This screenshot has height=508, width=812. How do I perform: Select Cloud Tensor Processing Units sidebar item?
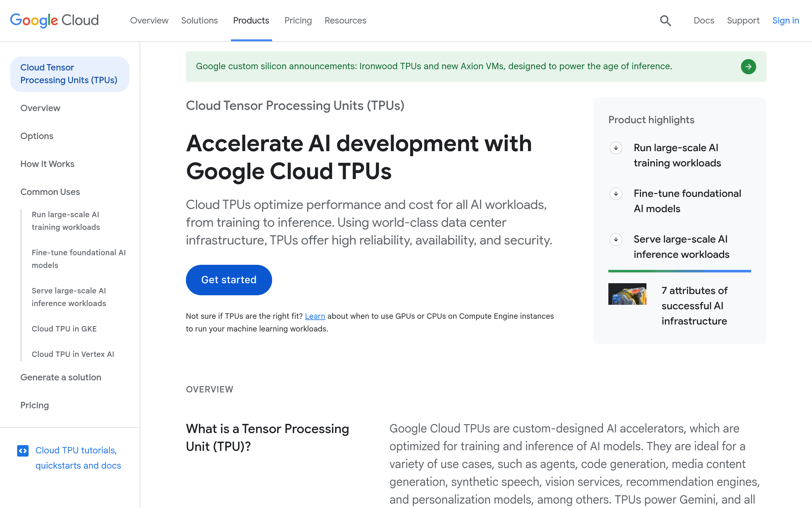tap(69, 74)
